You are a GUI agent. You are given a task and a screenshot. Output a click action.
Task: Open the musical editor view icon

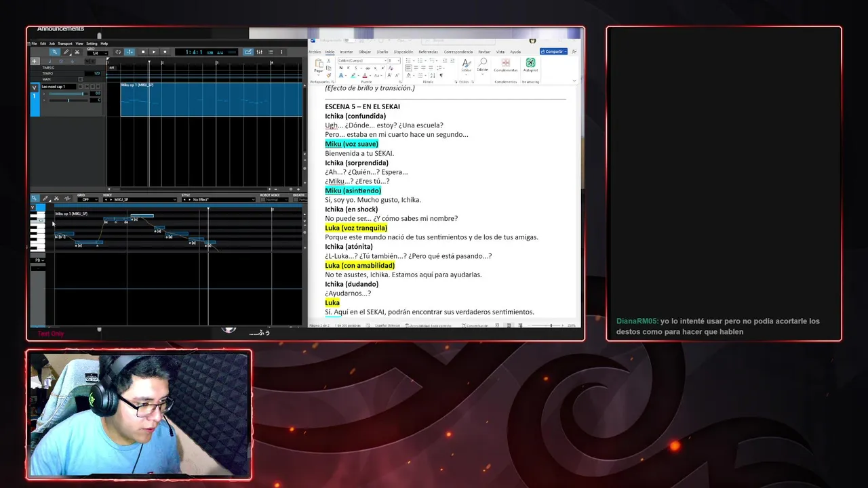248,52
